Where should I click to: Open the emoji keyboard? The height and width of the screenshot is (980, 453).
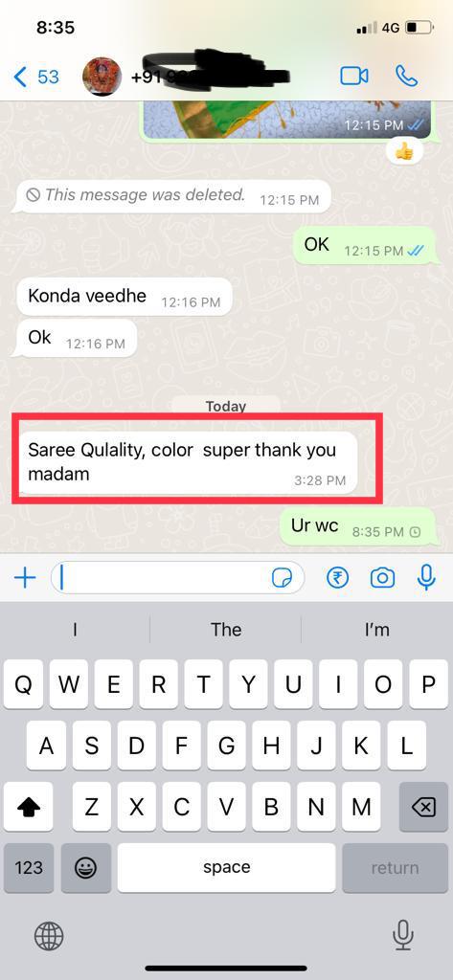coord(84,867)
